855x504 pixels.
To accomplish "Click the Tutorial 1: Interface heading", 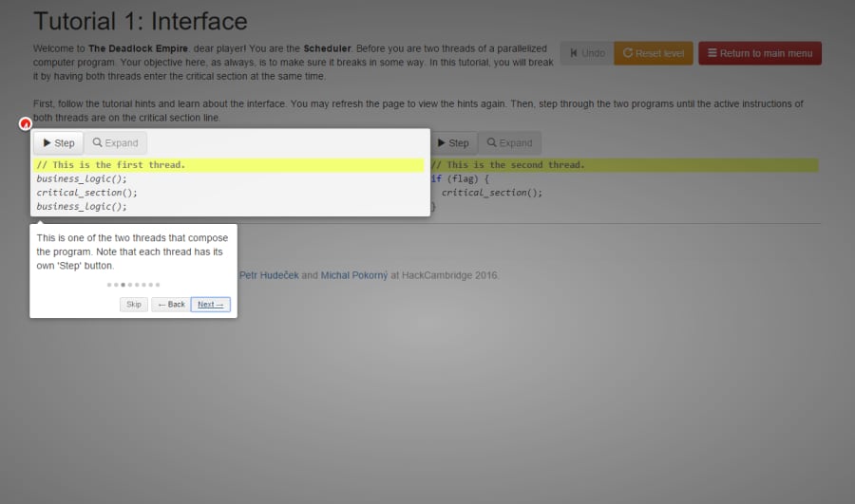I will pyautogui.click(x=141, y=21).
